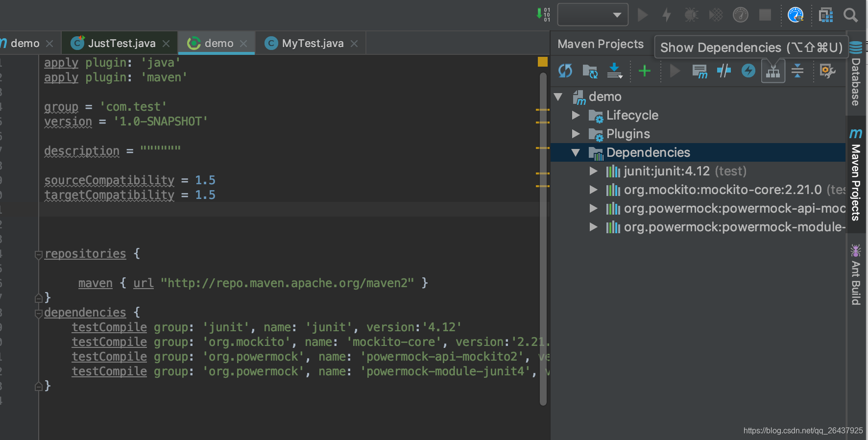The width and height of the screenshot is (868, 440).
Task: Click Generate Sources and Update Folders icon
Action: [x=590, y=71]
